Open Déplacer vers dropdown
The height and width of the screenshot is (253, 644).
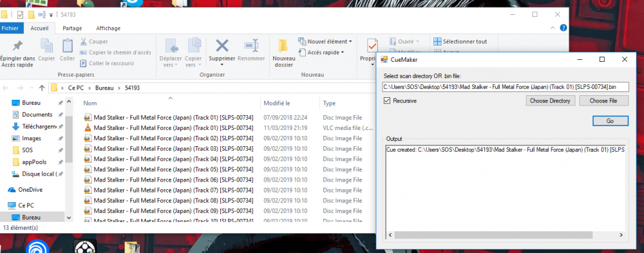pos(171,53)
